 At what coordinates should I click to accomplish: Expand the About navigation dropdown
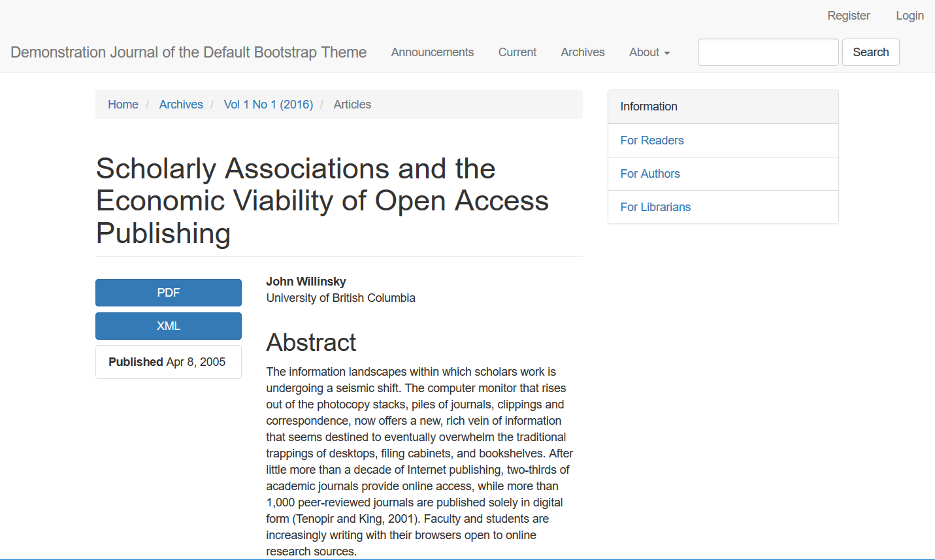pyautogui.click(x=646, y=52)
